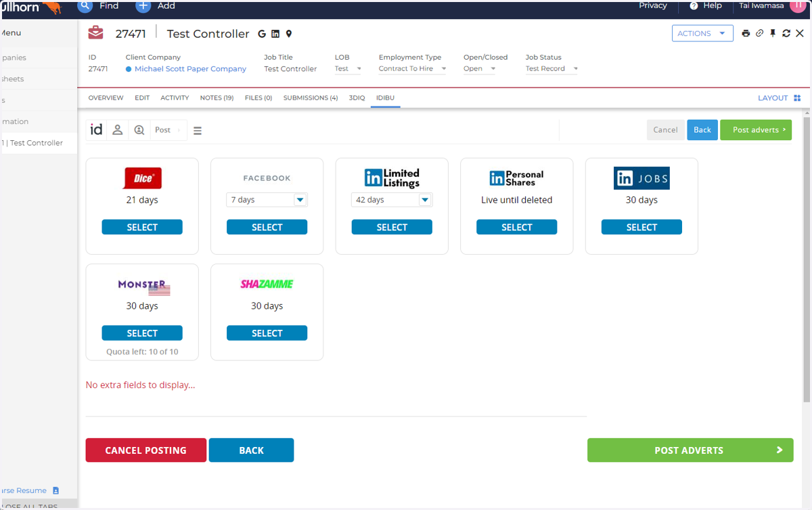
Task: Close the job record with the X
Action: click(x=800, y=33)
